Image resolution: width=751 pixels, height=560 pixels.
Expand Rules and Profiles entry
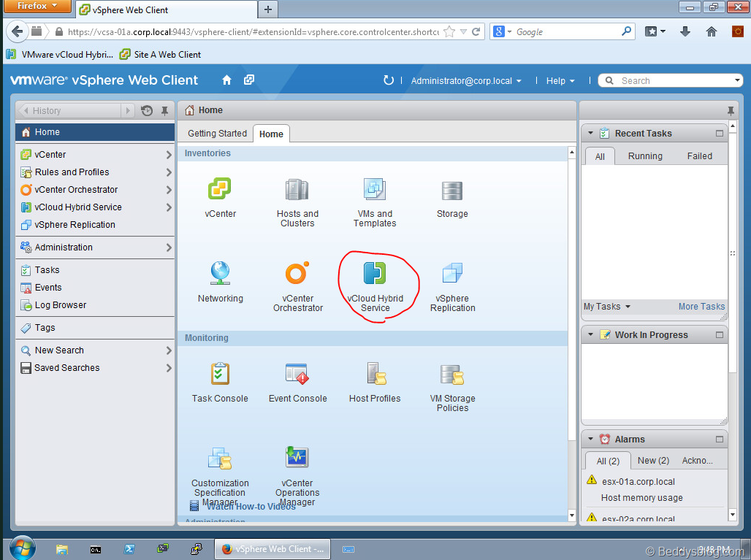coord(169,172)
